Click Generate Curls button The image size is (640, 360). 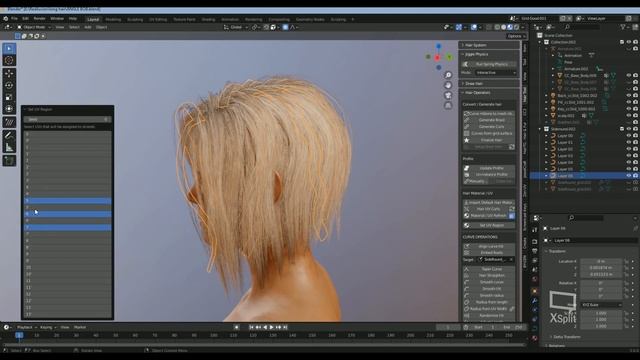point(489,127)
